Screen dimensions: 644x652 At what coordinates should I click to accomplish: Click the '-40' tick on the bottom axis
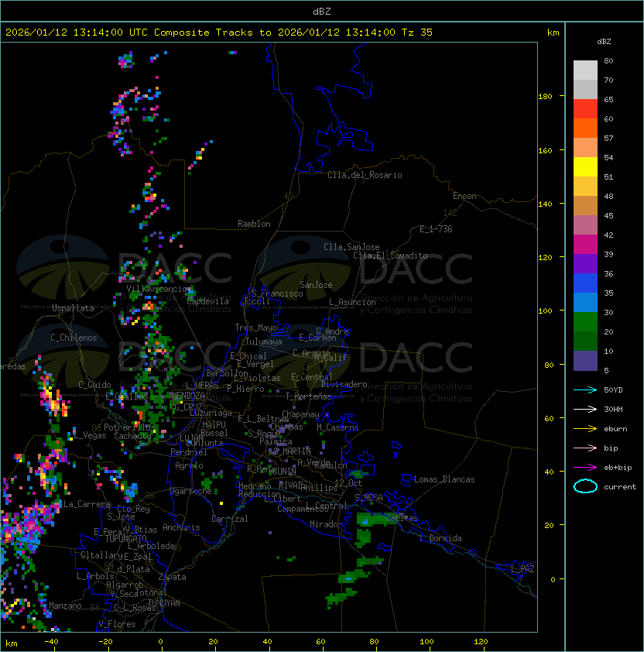[51, 642]
